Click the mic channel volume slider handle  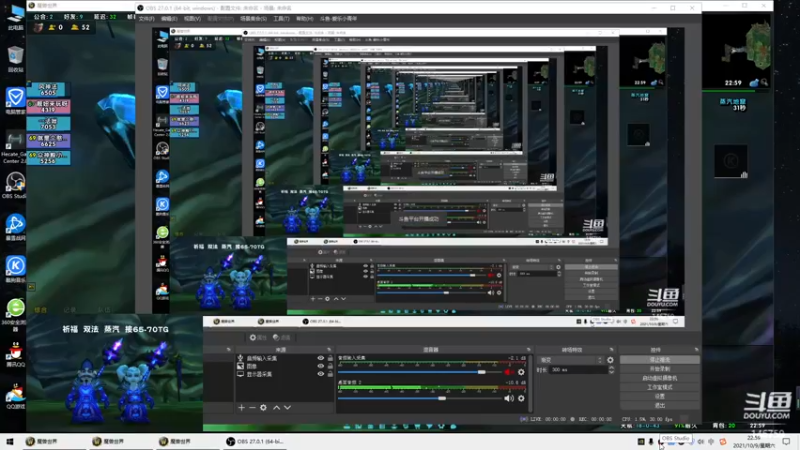pos(481,372)
